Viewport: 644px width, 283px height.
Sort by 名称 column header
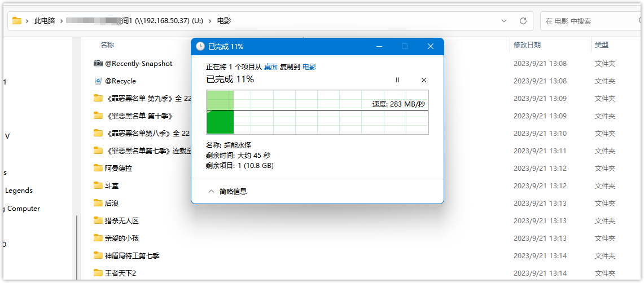(107, 45)
